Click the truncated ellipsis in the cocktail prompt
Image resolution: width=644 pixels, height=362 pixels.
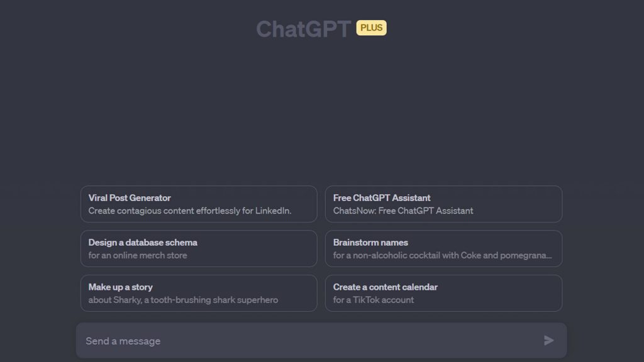tap(549, 256)
